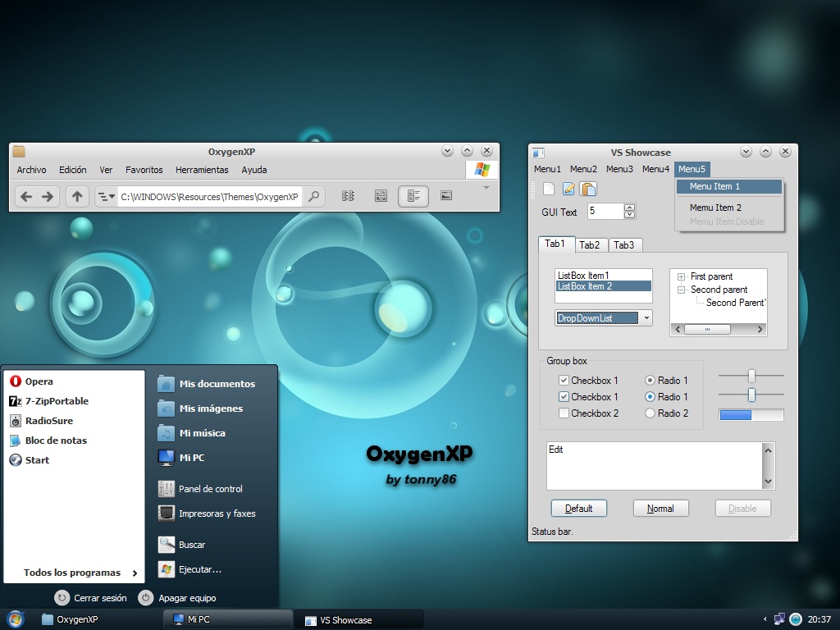
Task: Click the search magnifier in address bar
Action: pos(314,196)
